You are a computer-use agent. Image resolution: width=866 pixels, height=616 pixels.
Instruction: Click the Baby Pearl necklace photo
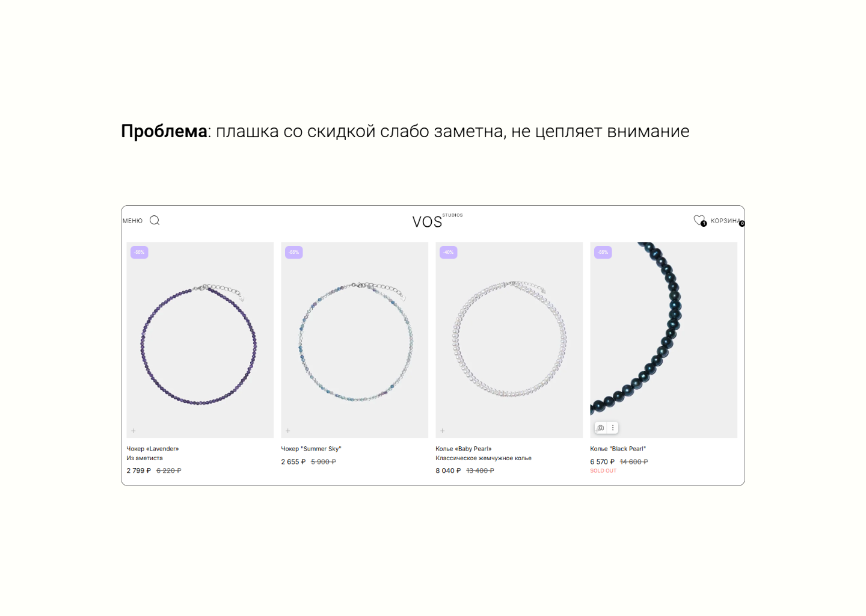[509, 343]
